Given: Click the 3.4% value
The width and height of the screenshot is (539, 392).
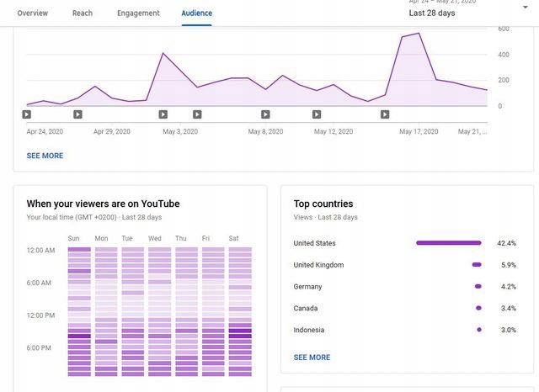Looking at the screenshot, I should [509, 308].
